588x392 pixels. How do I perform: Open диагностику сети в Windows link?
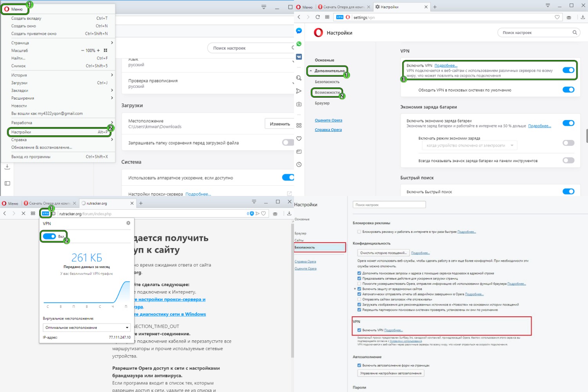click(171, 314)
